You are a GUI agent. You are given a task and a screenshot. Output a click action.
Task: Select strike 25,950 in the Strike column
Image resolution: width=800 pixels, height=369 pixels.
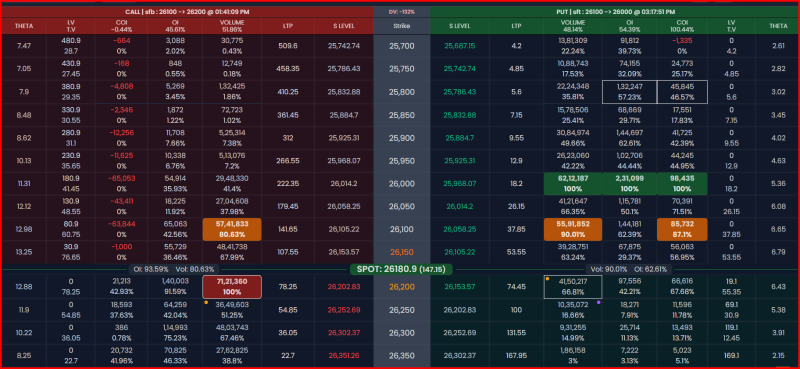pos(402,160)
